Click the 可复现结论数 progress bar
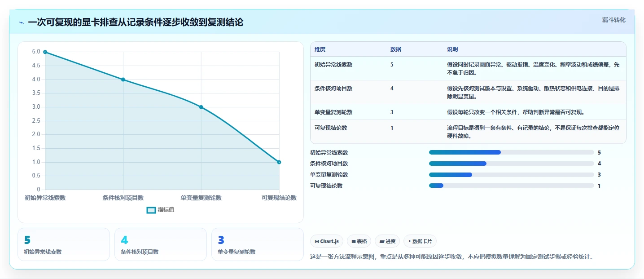The width and height of the screenshot is (644, 279). point(512,186)
